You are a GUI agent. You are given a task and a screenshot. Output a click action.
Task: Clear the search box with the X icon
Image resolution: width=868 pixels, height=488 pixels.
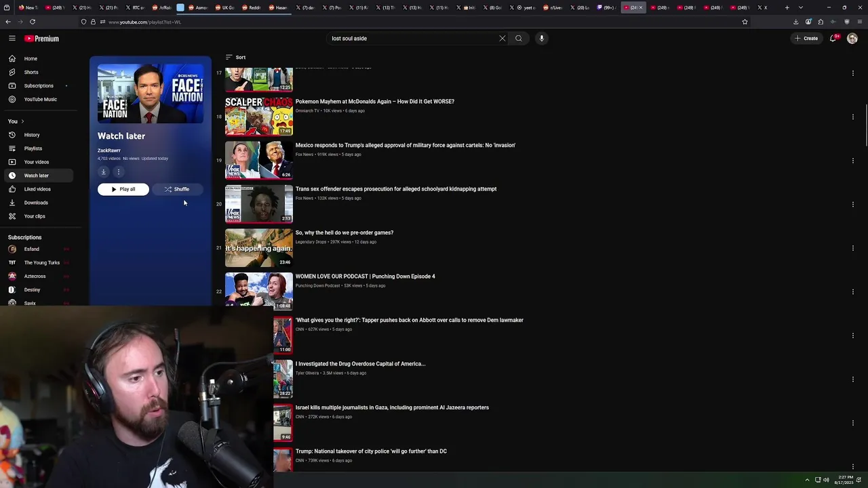coord(502,39)
